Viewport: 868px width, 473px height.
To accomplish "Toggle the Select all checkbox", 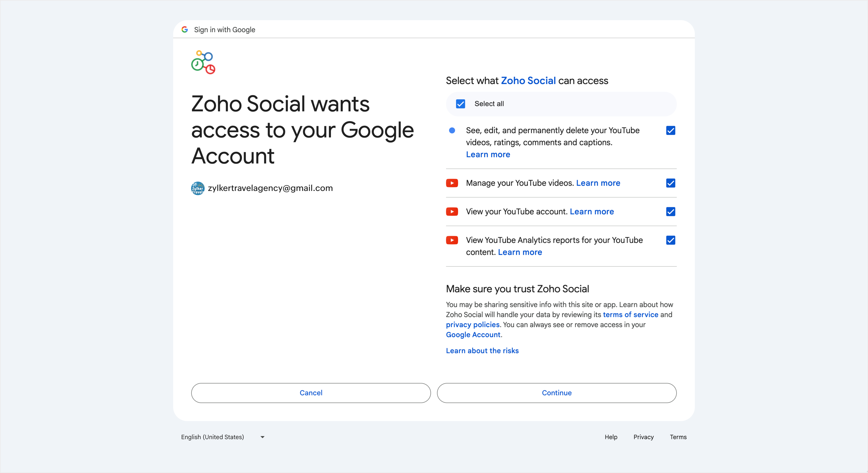I will tap(460, 104).
